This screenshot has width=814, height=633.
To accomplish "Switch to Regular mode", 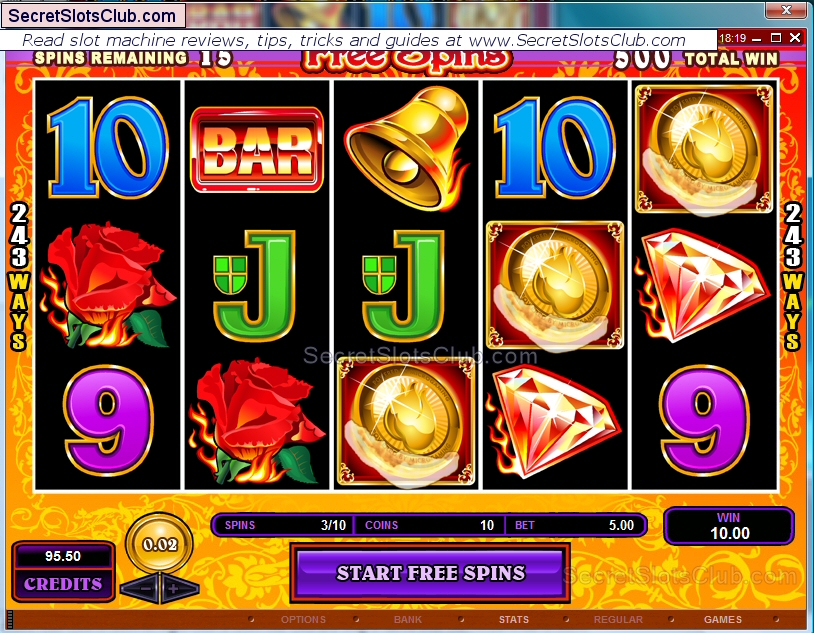I will [x=618, y=619].
